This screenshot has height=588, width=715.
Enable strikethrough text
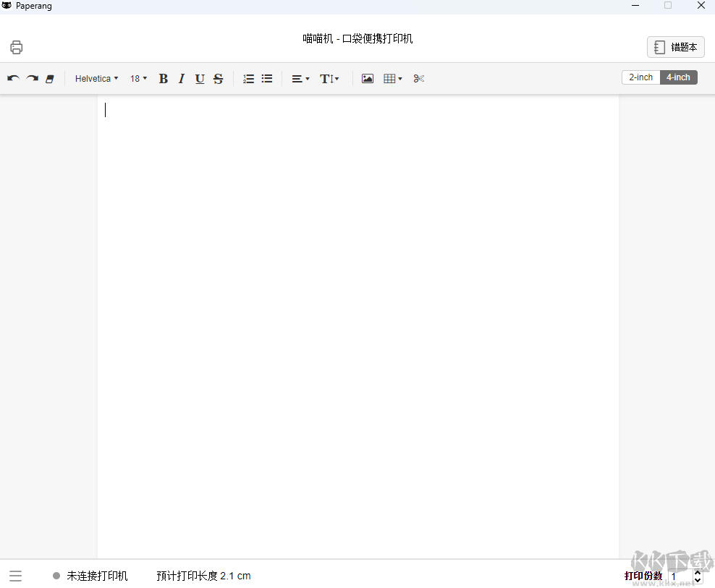point(218,78)
